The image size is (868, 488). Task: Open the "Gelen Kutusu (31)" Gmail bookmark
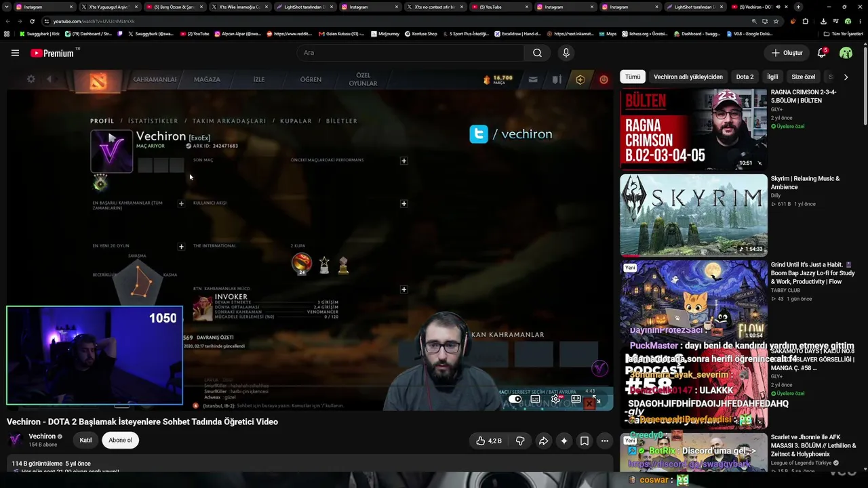click(x=340, y=33)
